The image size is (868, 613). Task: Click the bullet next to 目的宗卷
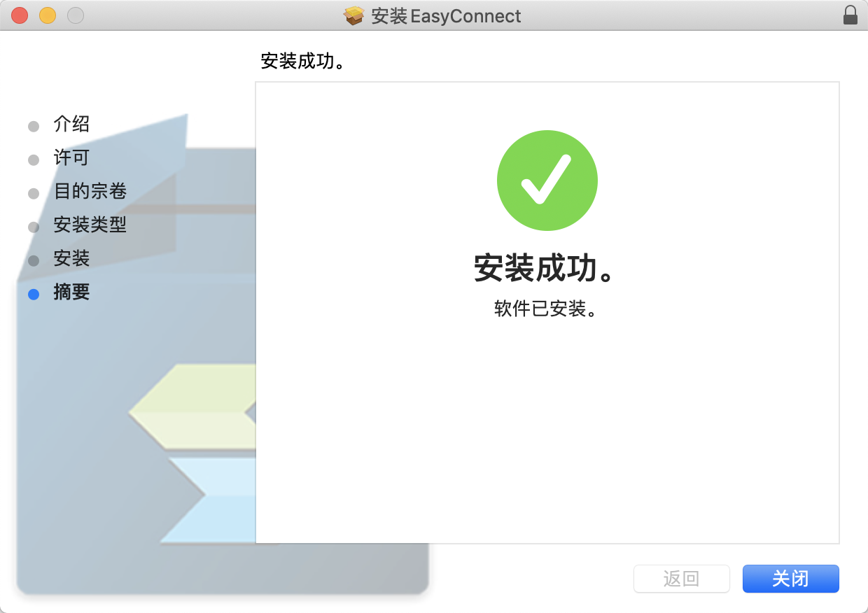pos(34,194)
